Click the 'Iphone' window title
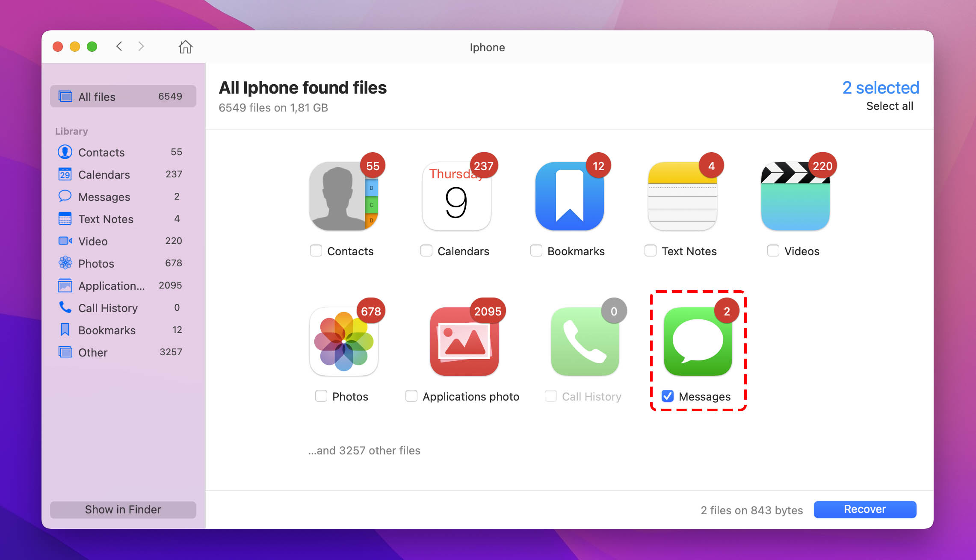The width and height of the screenshot is (976, 560). click(487, 47)
